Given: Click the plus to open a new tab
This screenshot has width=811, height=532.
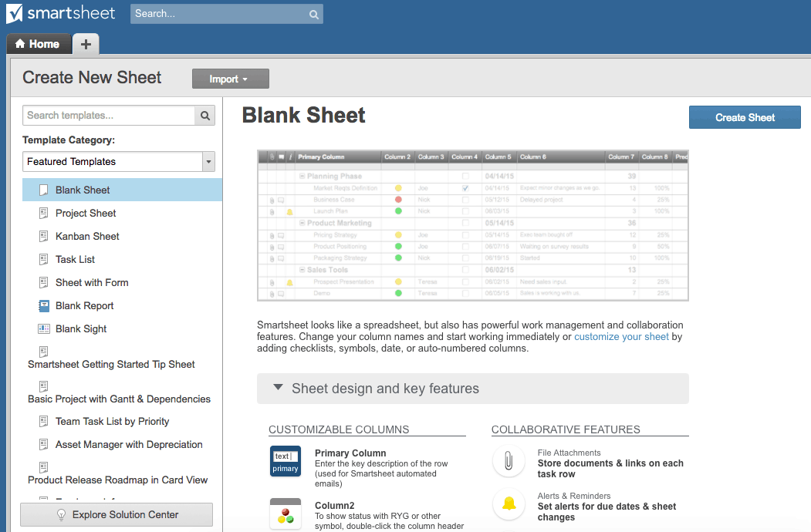Looking at the screenshot, I should (x=85, y=44).
